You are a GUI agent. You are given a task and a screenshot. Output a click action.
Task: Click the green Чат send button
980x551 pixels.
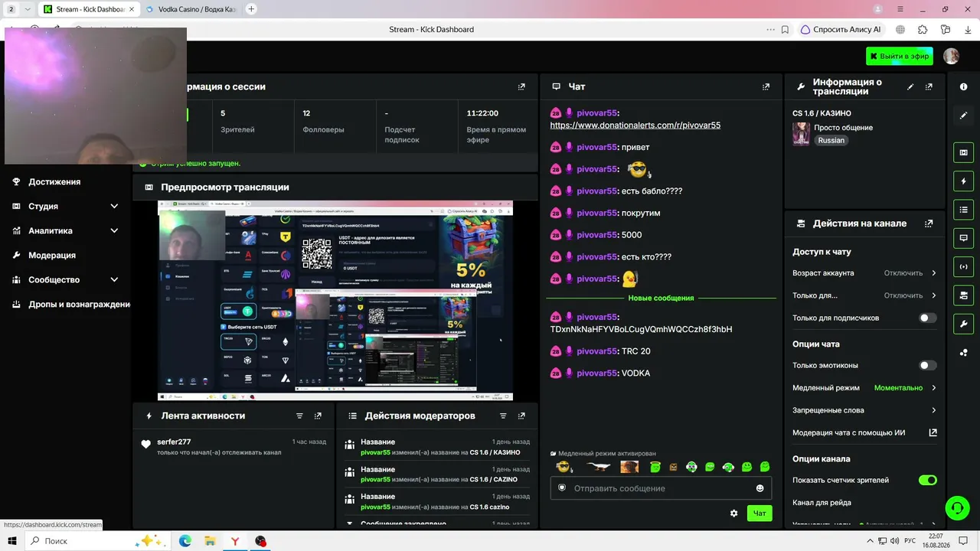click(759, 514)
